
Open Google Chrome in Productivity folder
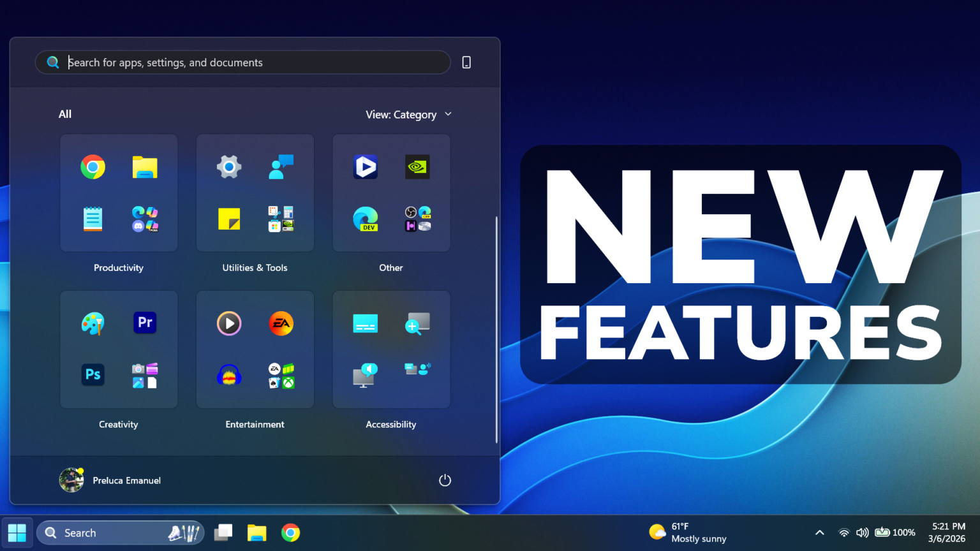(93, 167)
